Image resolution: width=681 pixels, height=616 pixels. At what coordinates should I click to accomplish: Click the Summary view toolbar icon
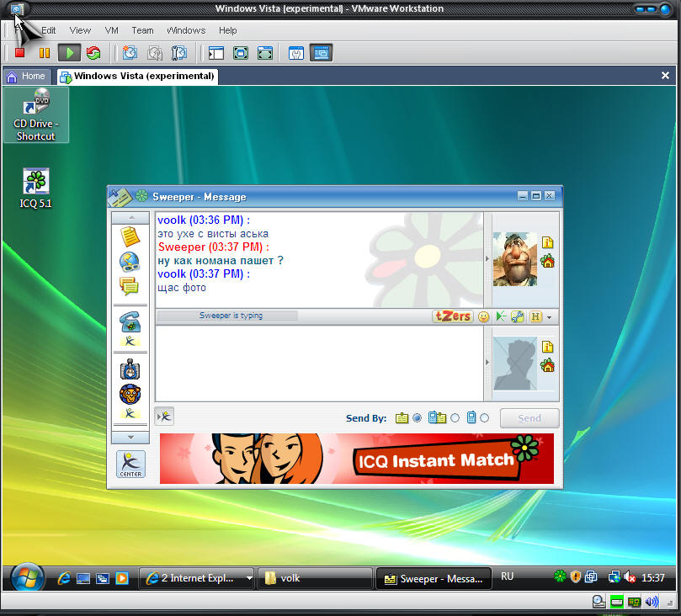(296, 53)
